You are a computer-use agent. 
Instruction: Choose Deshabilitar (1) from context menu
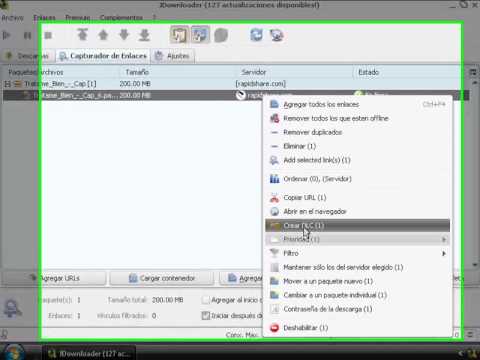click(357, 328)
